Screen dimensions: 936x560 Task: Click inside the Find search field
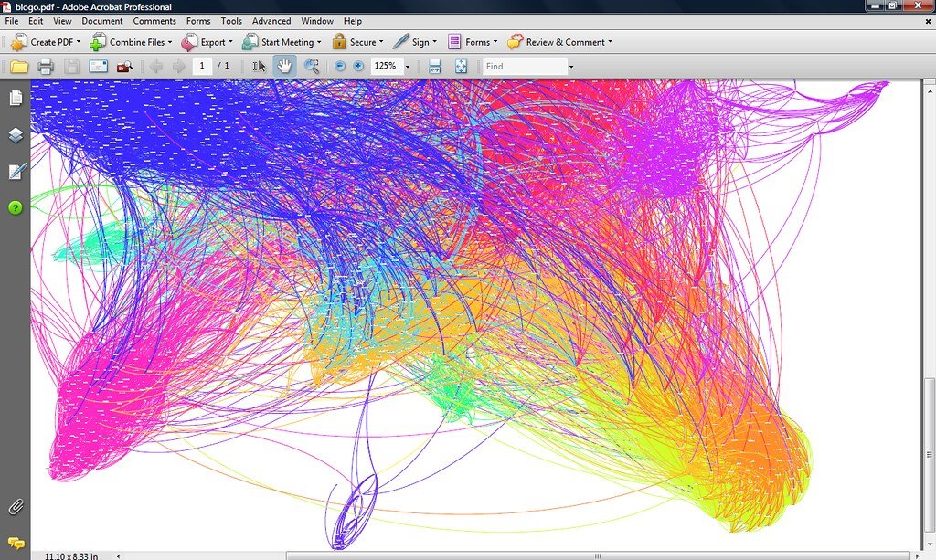point(524,66)
